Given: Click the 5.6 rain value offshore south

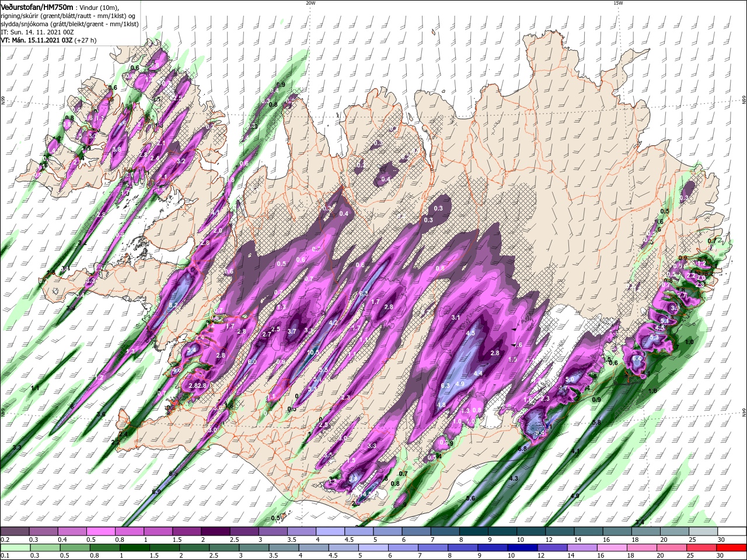Looking at the screenshot, I should (471, 499).
